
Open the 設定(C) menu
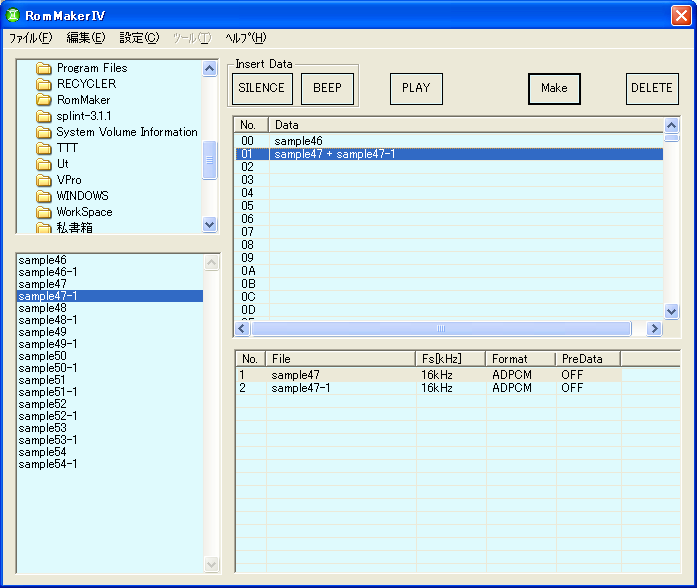click(x=139, y=38)
